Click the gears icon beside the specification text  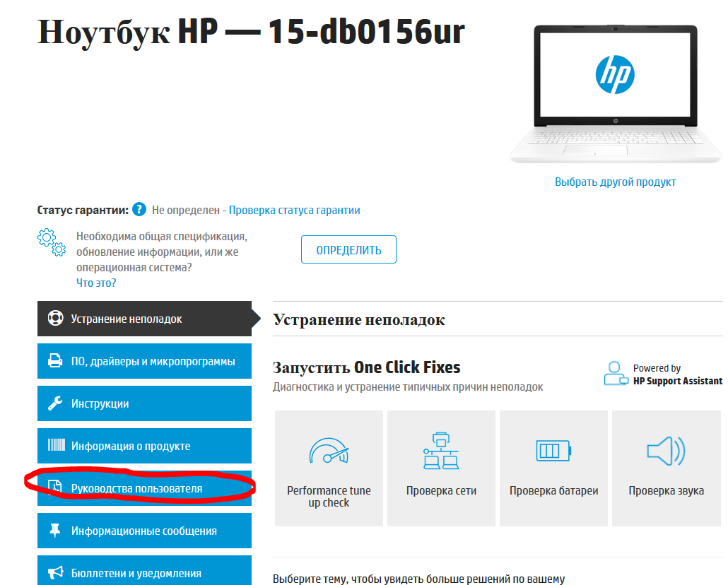(x=52, y=242)
